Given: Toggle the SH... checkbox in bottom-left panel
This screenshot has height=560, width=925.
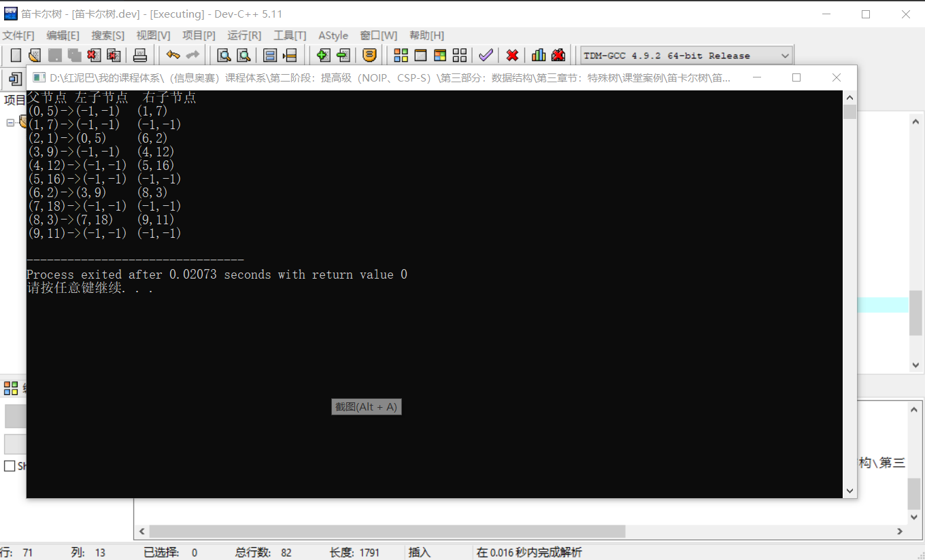Looking at the screenshot, I should tap(10, 466).
